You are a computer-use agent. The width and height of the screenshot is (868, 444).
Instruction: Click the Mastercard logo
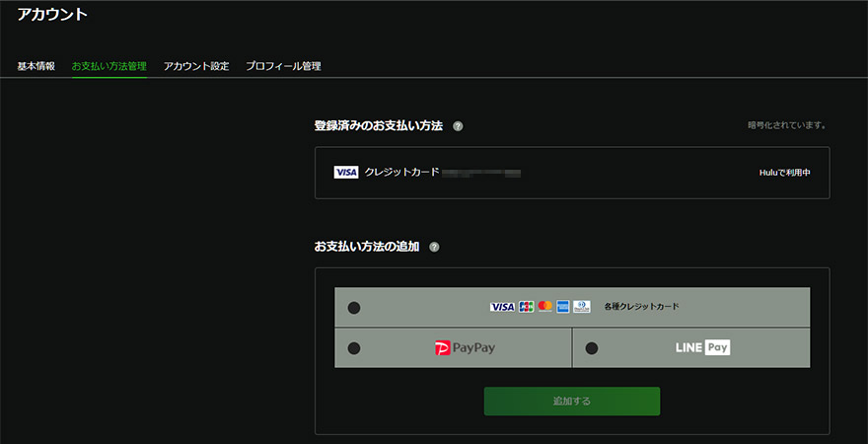coord(545,307)
